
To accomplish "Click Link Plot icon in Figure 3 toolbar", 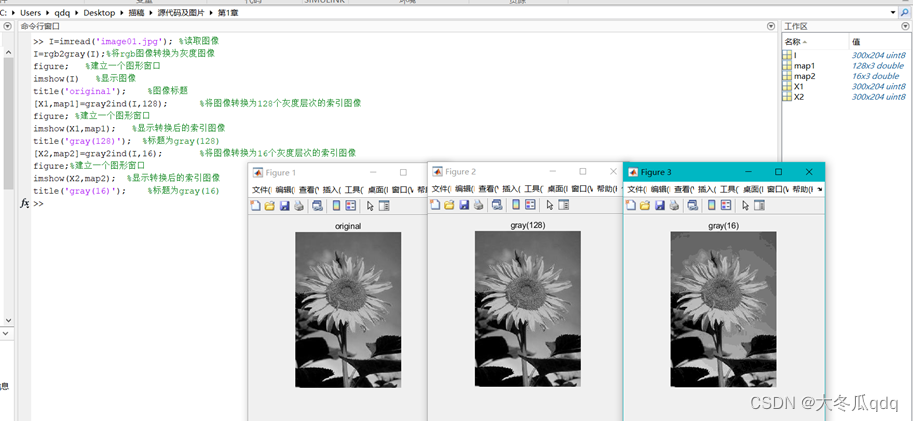I will [x=693, y=205].
